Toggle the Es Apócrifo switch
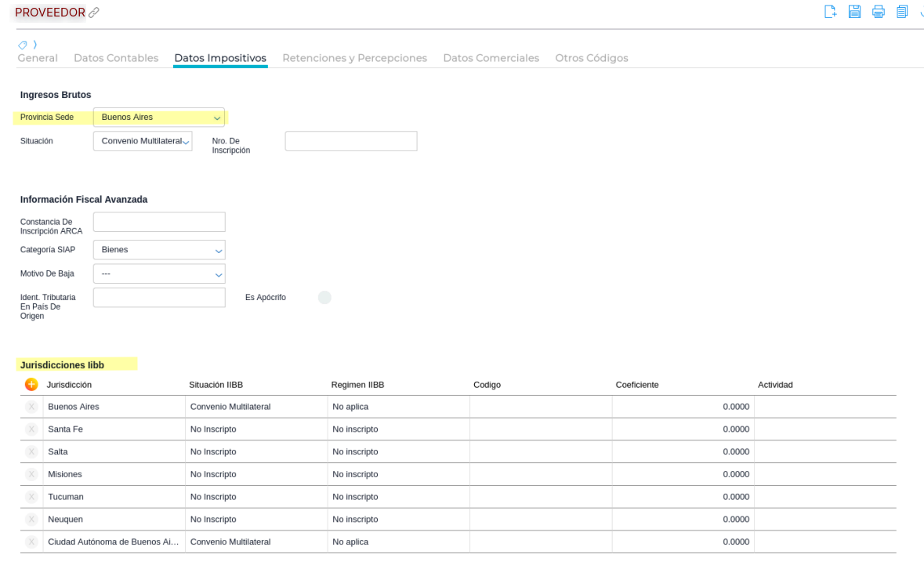The height and width of the screenshot is (565, 924). click(x=324, y=298)
